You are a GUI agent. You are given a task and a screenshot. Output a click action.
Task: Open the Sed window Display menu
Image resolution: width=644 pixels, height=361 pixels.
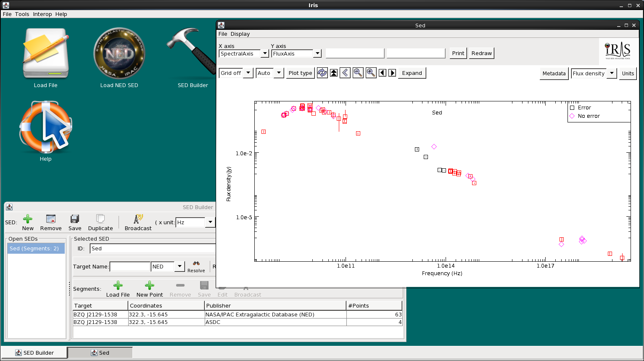pyautogui.click(x=240, y=34)
